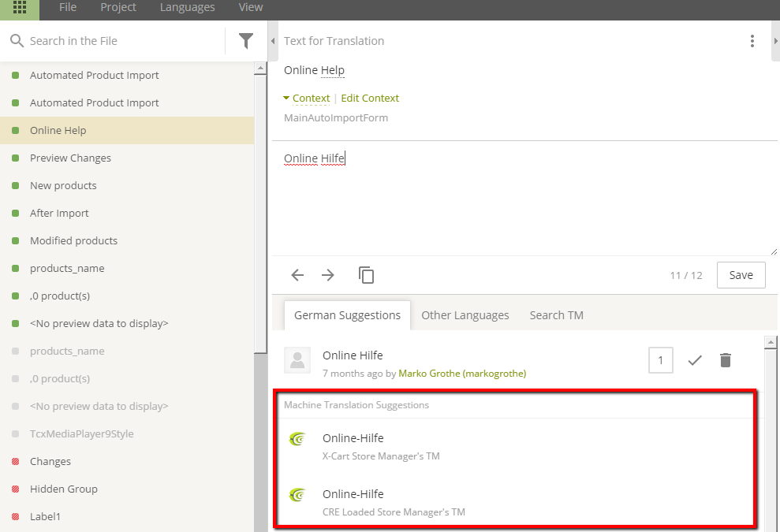Open the three-dot options menu
780x532 pixels.
[x=752, y=41]
